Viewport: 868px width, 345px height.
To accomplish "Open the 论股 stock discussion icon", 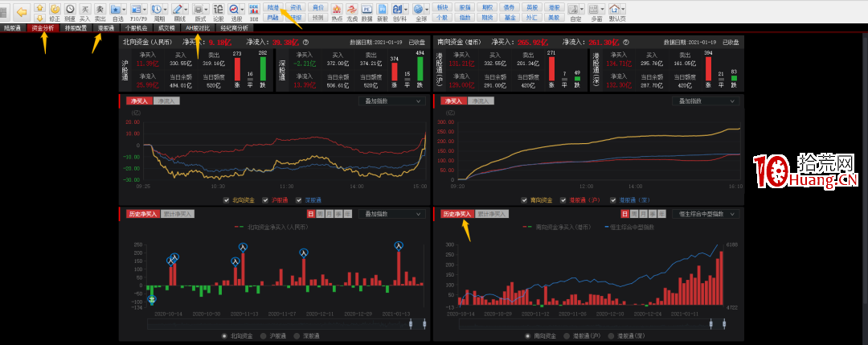I will (x=218, y=11).
